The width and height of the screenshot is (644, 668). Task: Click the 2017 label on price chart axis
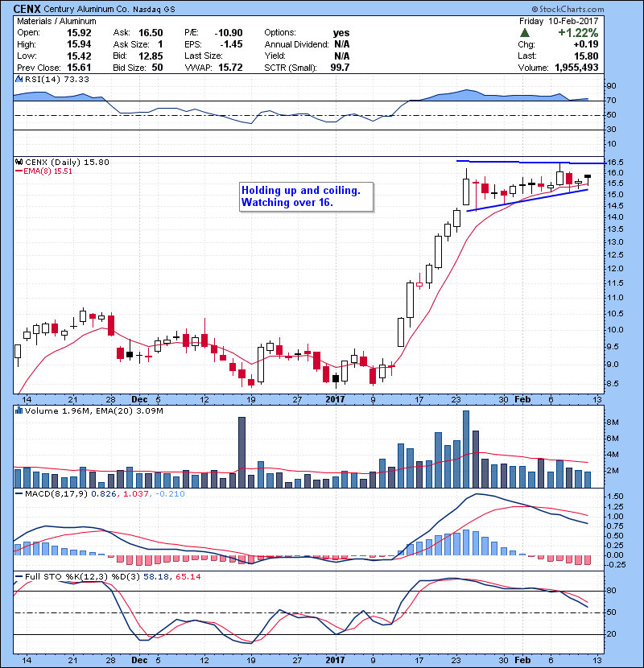[335, 400]
